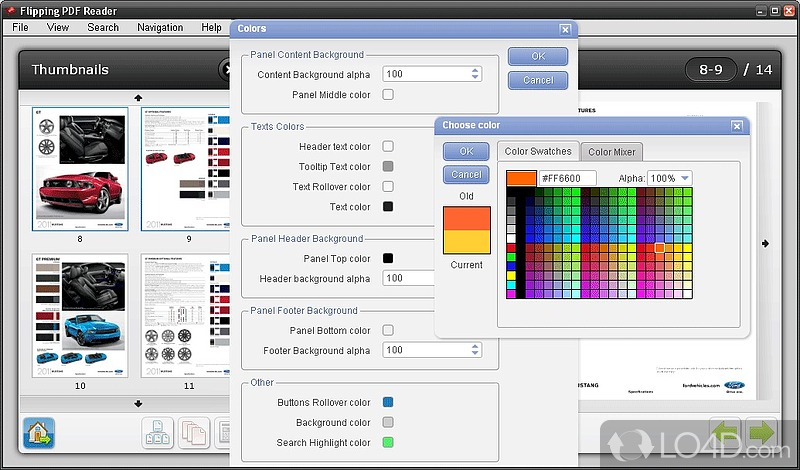Image resolution: width=800 pixels, height=470 pixels.
Task: Click OK in the Choose color dialog
Action: [x=466, y=151]
